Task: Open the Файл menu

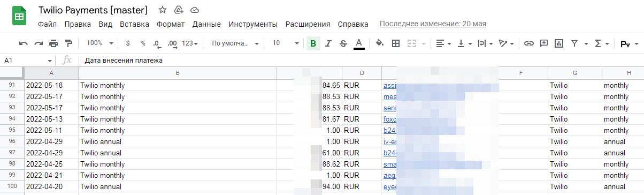Action: pos(48,24)
